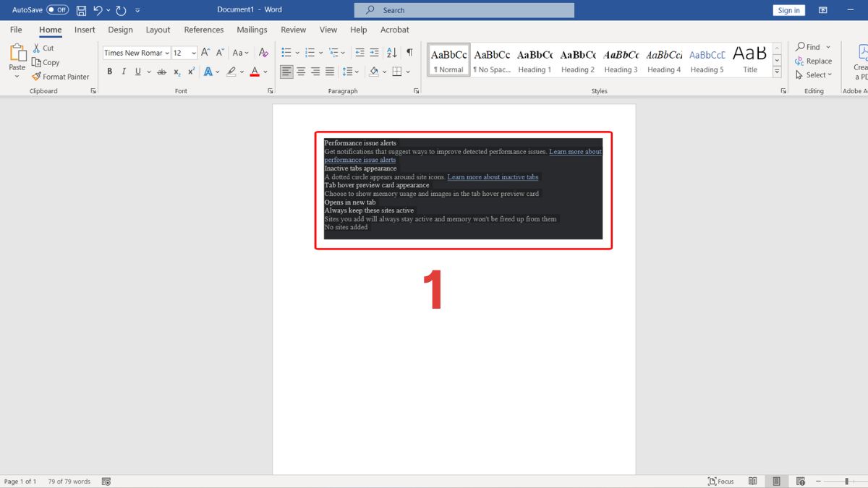Screen dimensions: 868x488
Task: Switch to the Insert ribbon tab
Action: point(85,30)
